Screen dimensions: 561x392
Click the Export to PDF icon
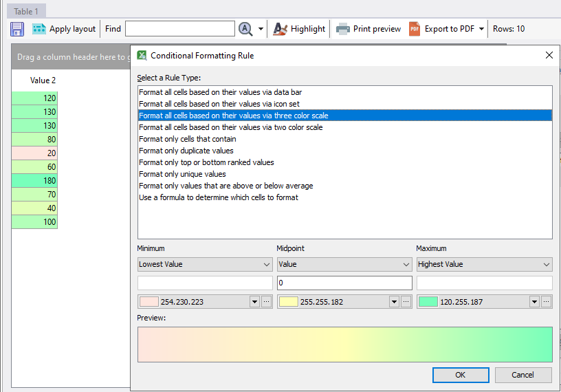[415, 29]
